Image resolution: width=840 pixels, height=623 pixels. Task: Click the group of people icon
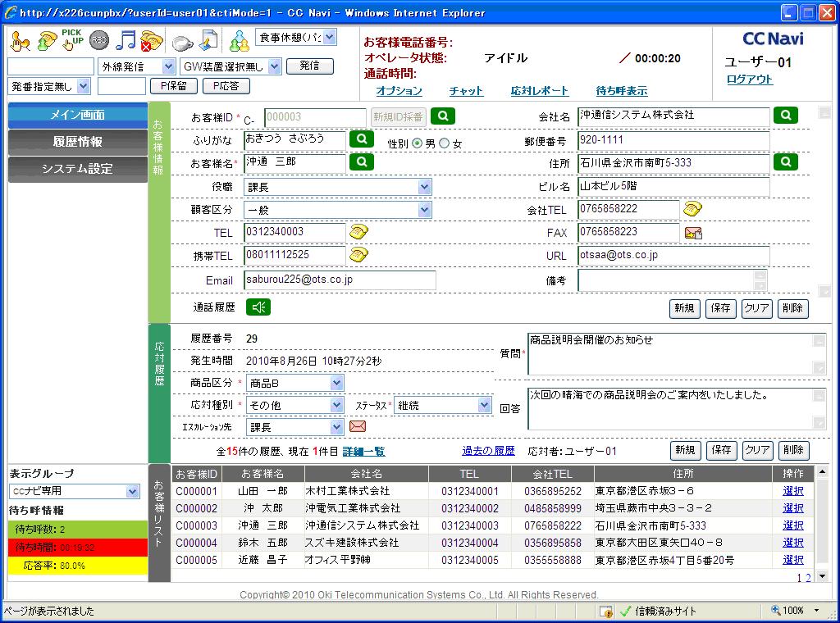click(x=239, y=41)
